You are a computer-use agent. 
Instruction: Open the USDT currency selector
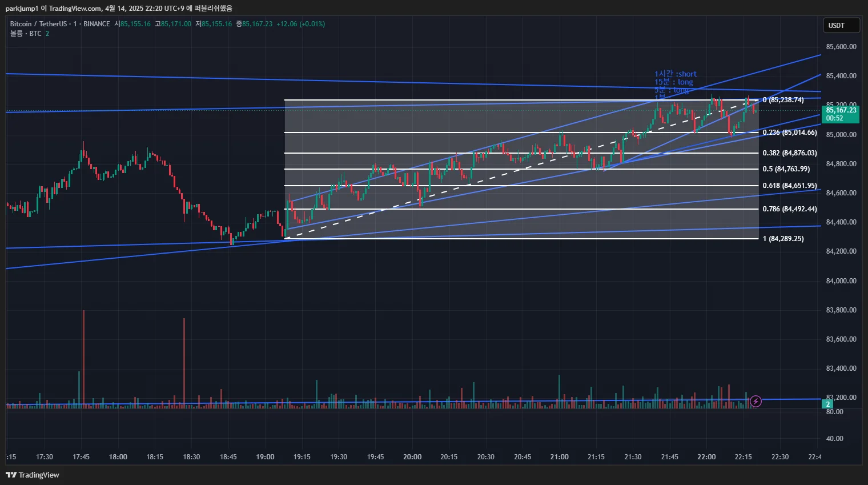(841, 26)
